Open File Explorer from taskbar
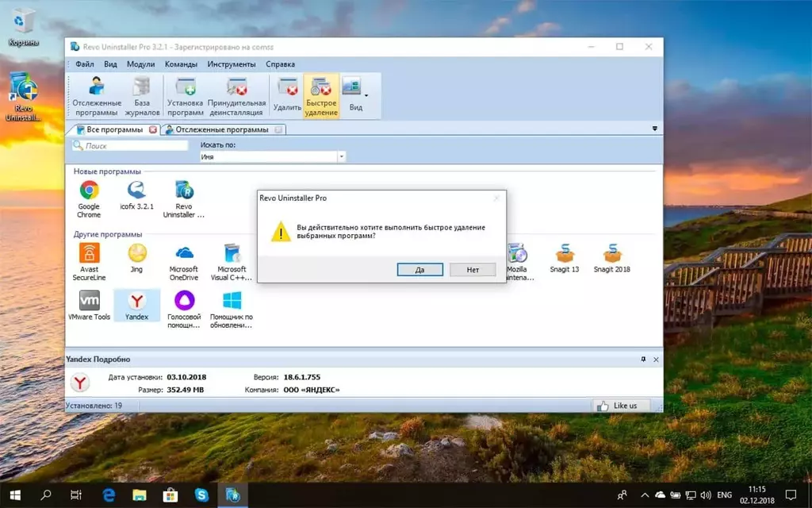Image resolution: width=812 pixels, height=508 pixels. [x=140, y=495]
